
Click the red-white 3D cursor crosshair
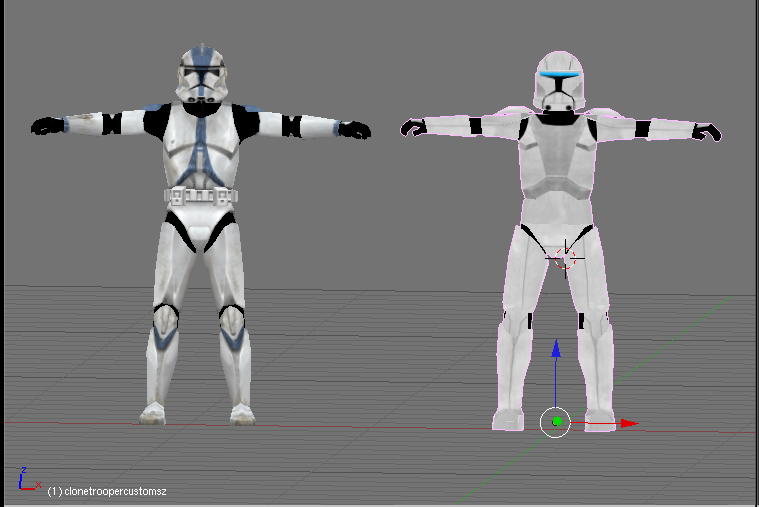[565, 259]
